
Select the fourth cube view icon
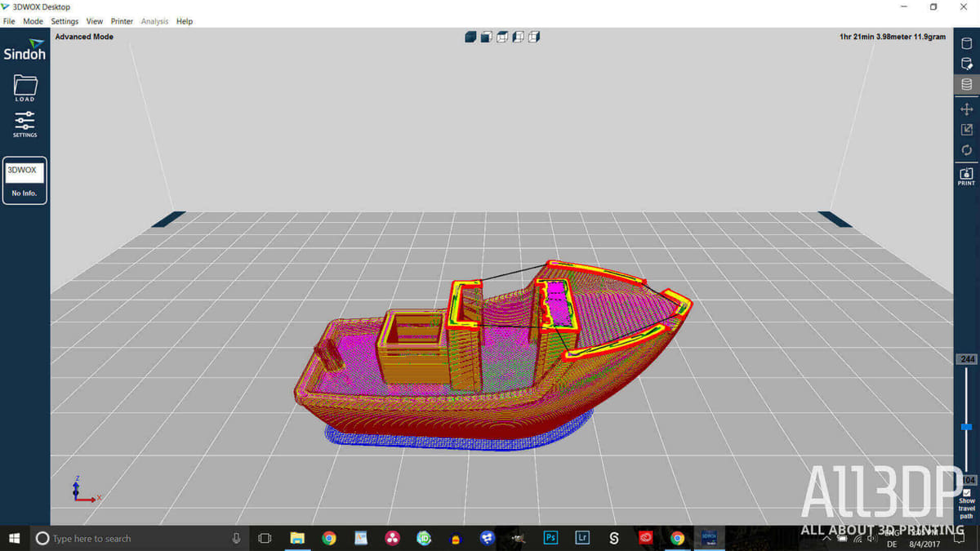(x=518, y=37)
